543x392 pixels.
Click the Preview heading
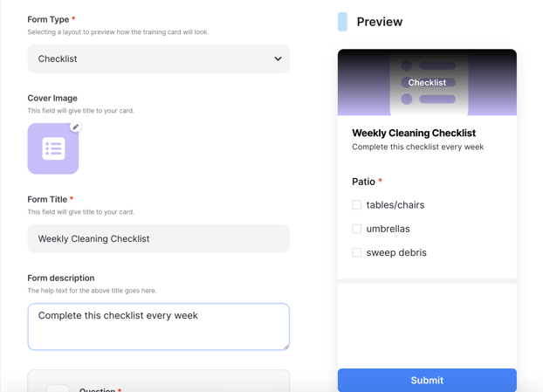380,22
